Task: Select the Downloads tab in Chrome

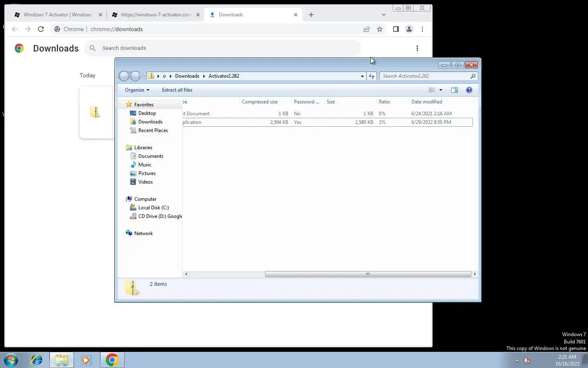Action: click(x=253, y=15)
